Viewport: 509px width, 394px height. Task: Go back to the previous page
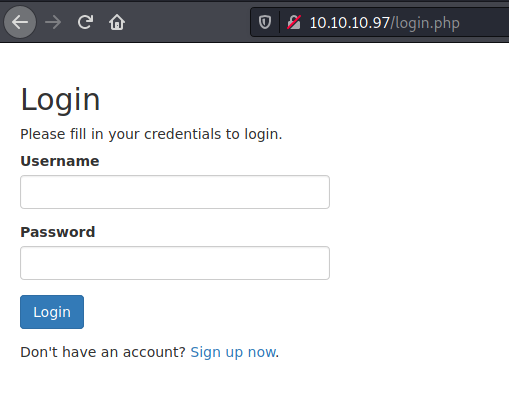pos(20,22)
